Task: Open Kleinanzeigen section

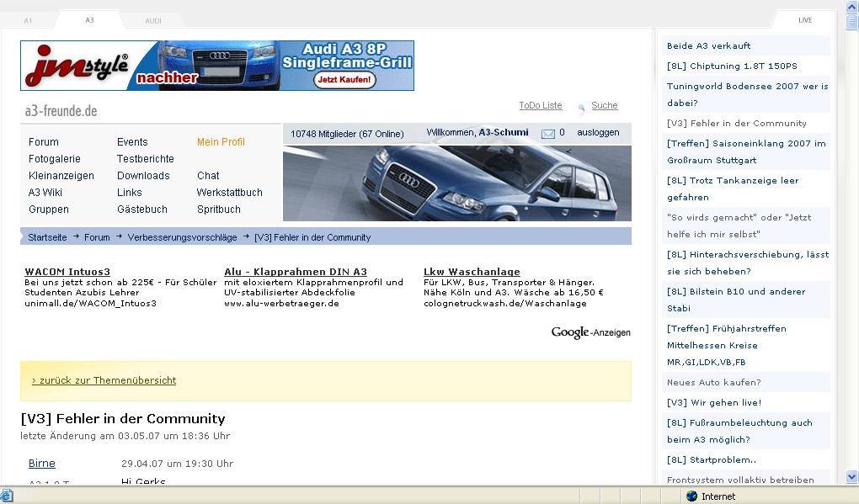Action: point(61,176)
